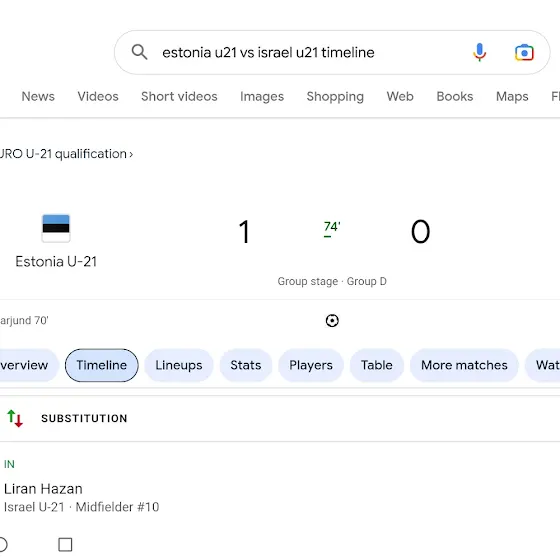This screenshot has height=560, width=560.
Task: Open the Lineups tab
Action: pos(179,365)
